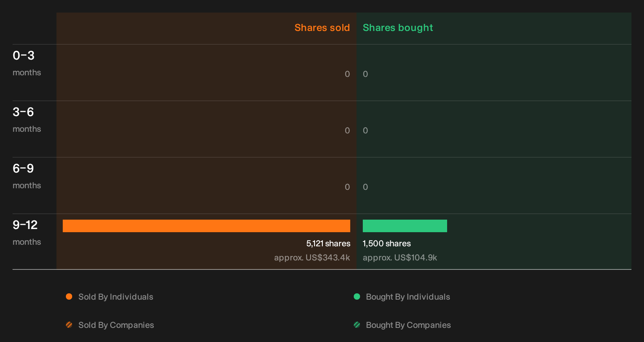Click the Shares sold column header
644x342 pixels.
click(322, 28)
